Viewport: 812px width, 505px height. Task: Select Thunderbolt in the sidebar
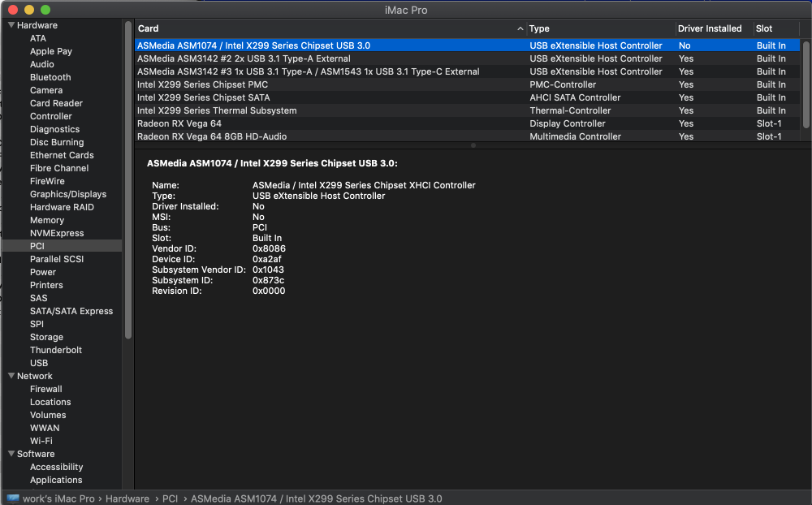pos(55,350)
